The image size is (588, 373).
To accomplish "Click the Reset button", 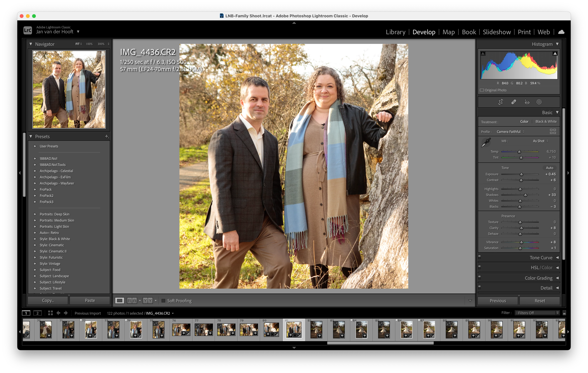I will 540,301.
